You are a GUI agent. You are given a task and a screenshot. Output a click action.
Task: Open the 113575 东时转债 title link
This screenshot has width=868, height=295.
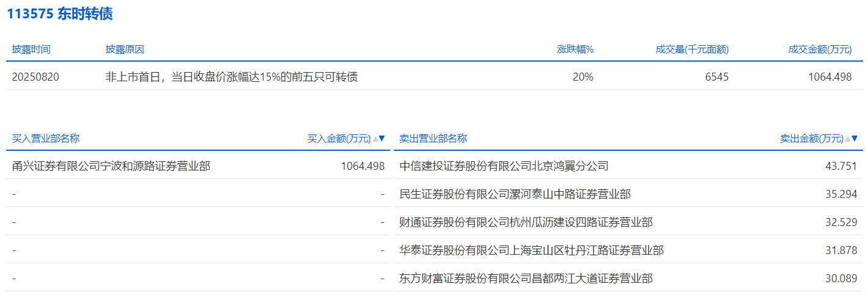coord(60,14)
